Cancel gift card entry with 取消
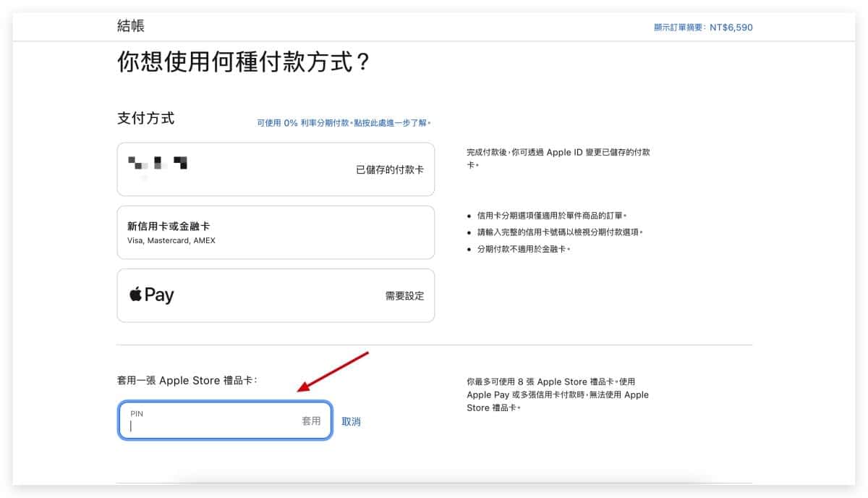Screen dimensions: 868x498 tap(351, 421)
